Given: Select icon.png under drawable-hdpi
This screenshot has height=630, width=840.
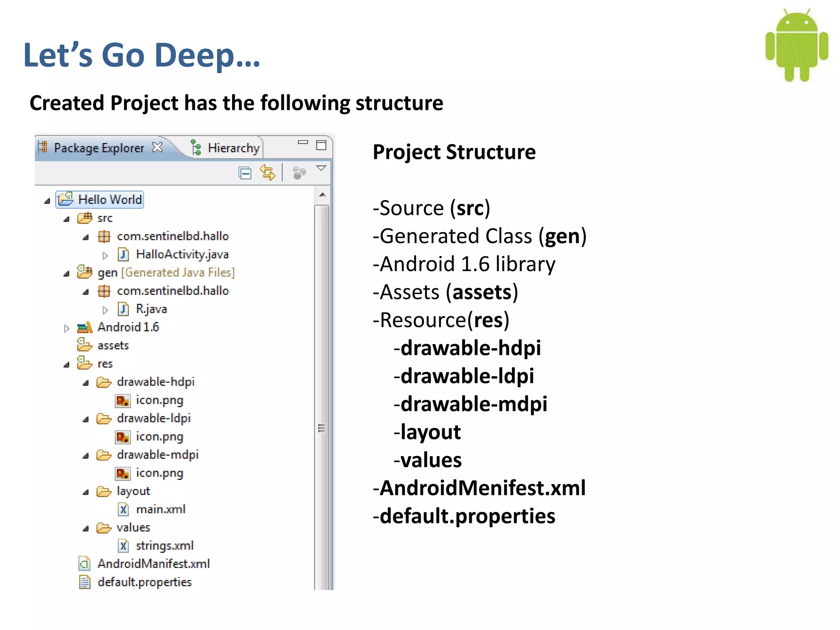Looking at the screenshot, I should click(160, 400).
